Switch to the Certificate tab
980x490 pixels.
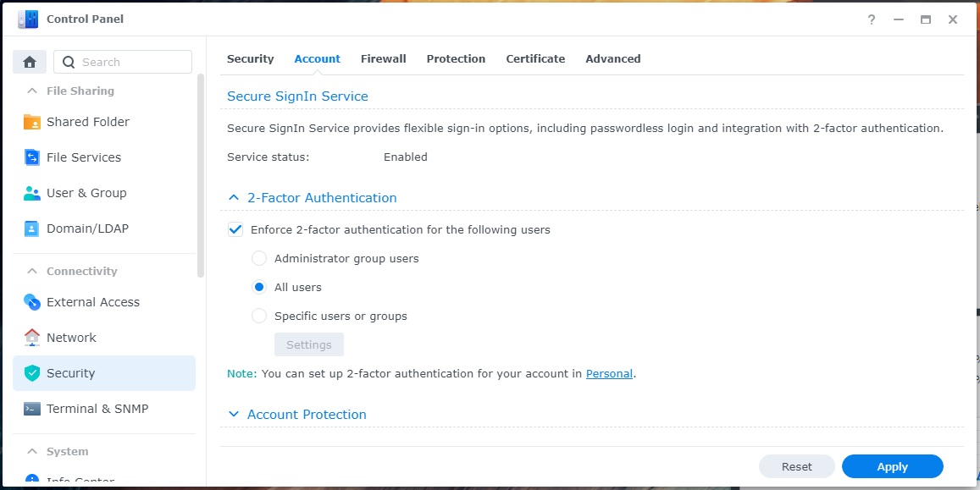(x=535, y=58)
